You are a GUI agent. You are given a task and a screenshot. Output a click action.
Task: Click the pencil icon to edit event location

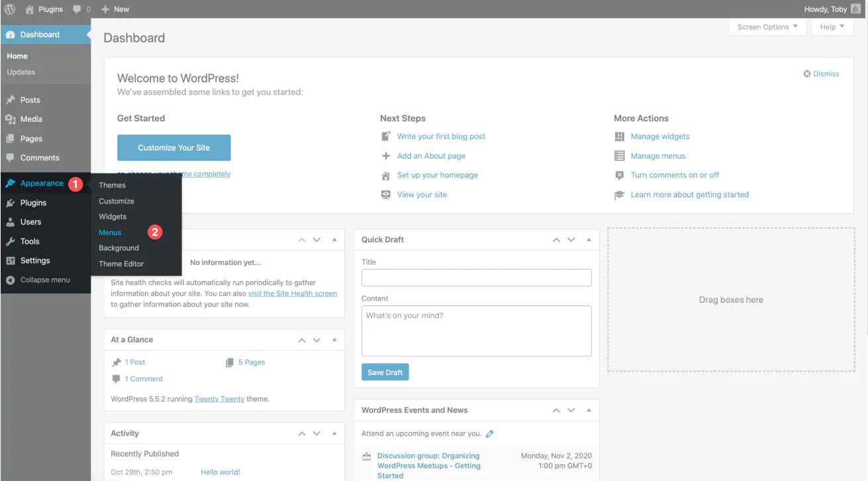click(x=490, y=434)
